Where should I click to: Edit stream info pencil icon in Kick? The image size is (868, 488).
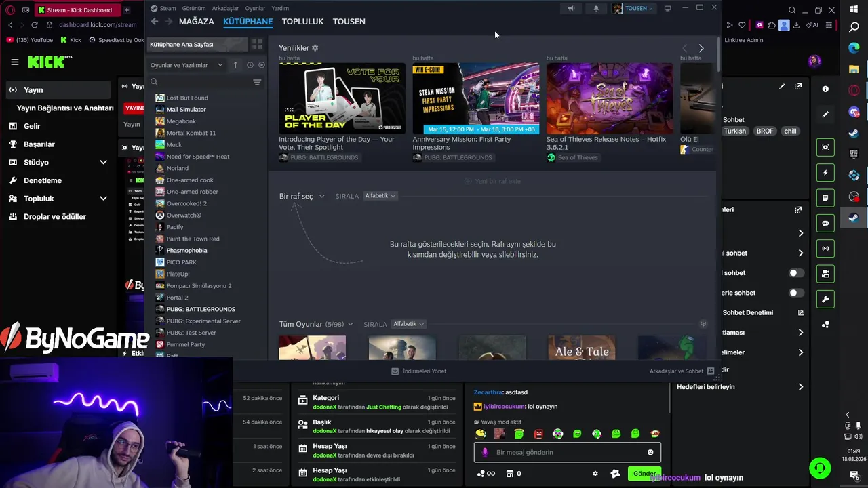782,87
